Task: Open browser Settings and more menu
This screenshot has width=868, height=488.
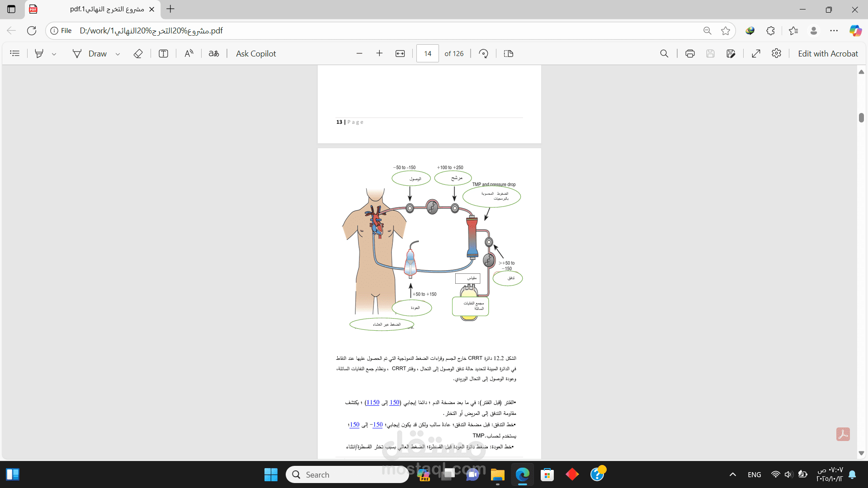Action: tap(835, 30)
